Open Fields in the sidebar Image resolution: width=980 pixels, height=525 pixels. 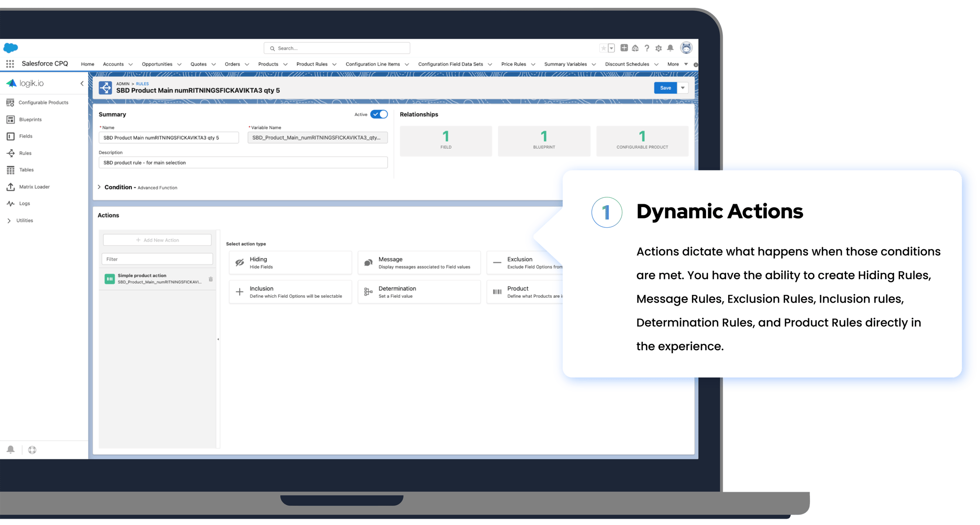tap(25, 136)
